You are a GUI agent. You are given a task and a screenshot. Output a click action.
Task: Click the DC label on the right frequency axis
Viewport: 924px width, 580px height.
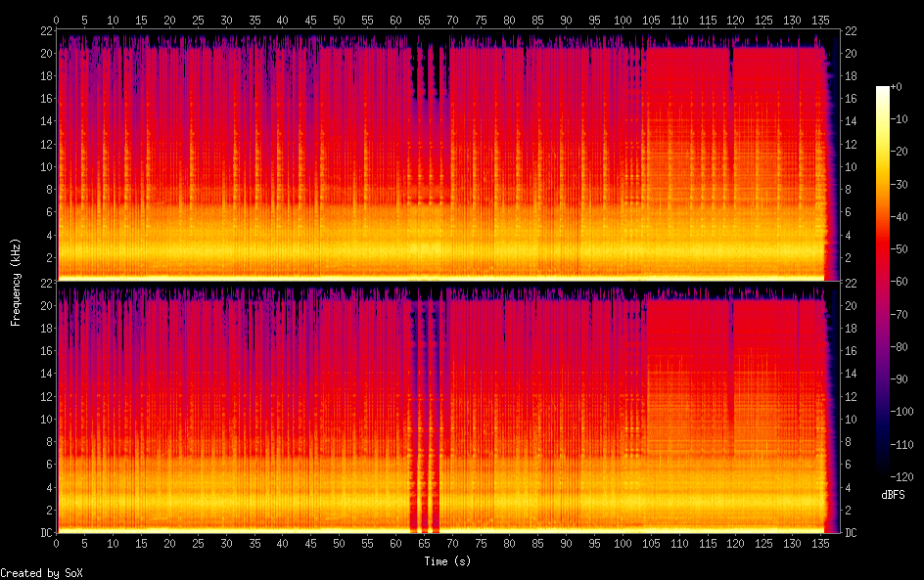click(x=852, y=533)
